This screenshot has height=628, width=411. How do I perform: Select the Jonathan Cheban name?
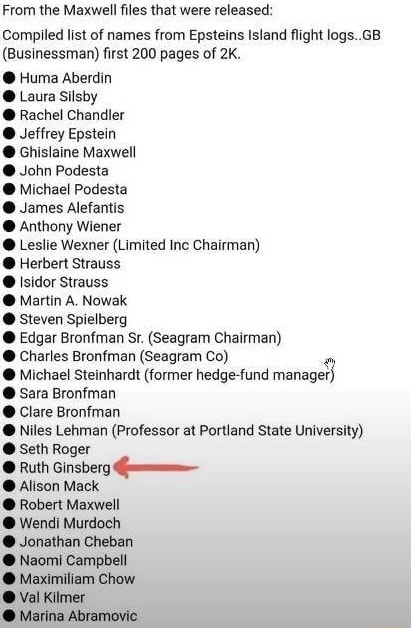click(x=76, y=541)
